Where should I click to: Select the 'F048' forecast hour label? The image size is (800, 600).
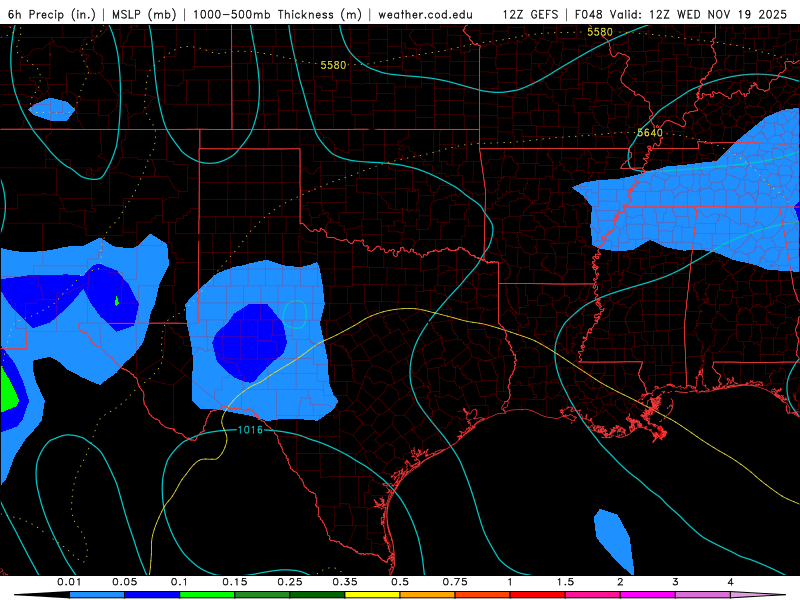pyautogui.click(x=588, y=14)
